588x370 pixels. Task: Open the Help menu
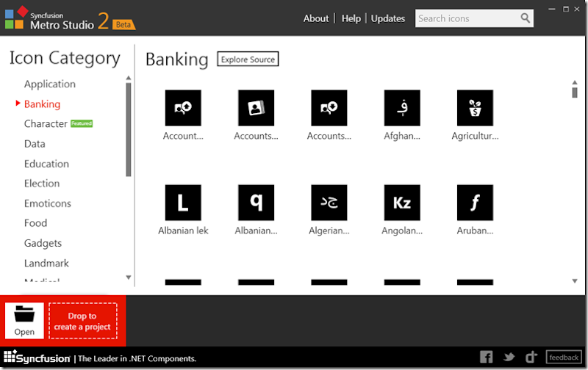(x=351, y=18)
